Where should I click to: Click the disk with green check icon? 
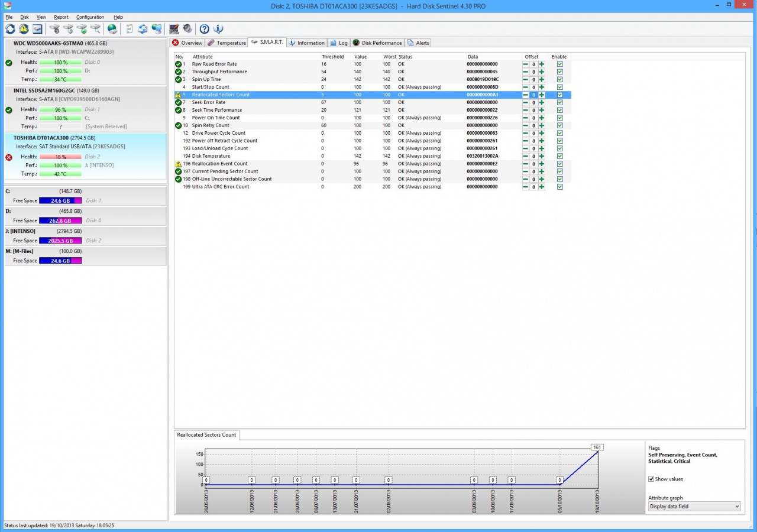(x=82, y=28)
